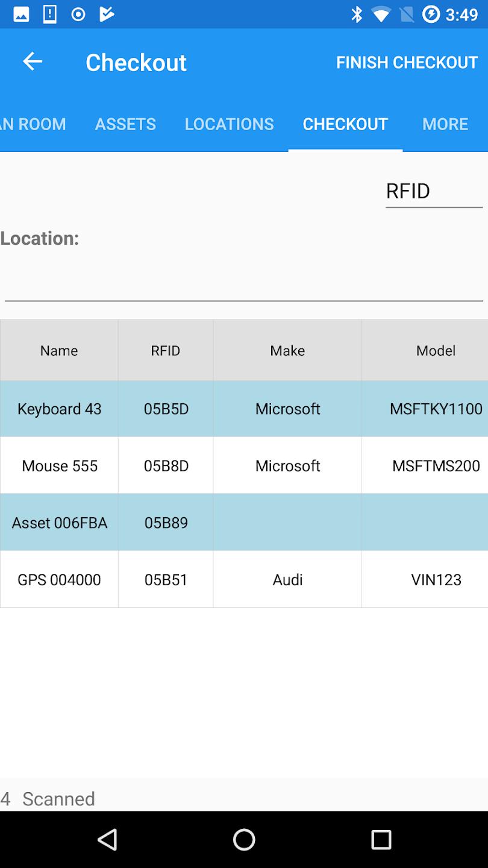This screenshot has height=868, width=488.
Task: Select the Asset 006FBA row
Action: (x=244, y=523)
